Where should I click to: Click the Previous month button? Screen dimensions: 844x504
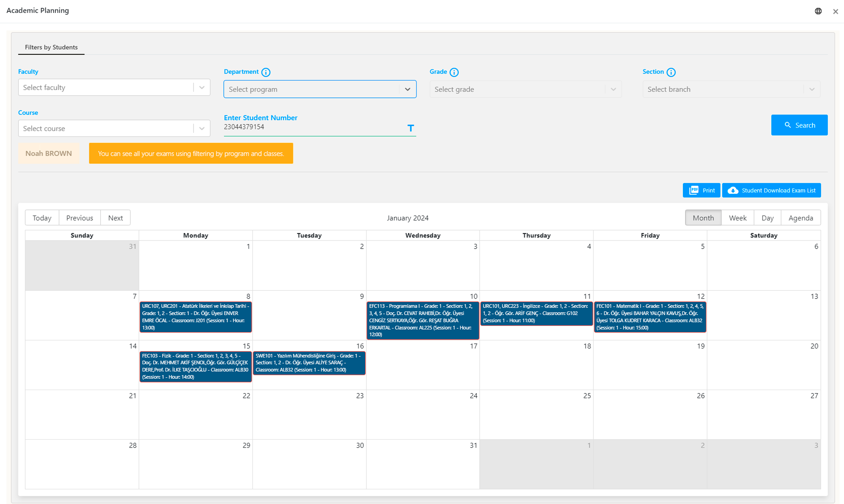click(x=79, y=218)
